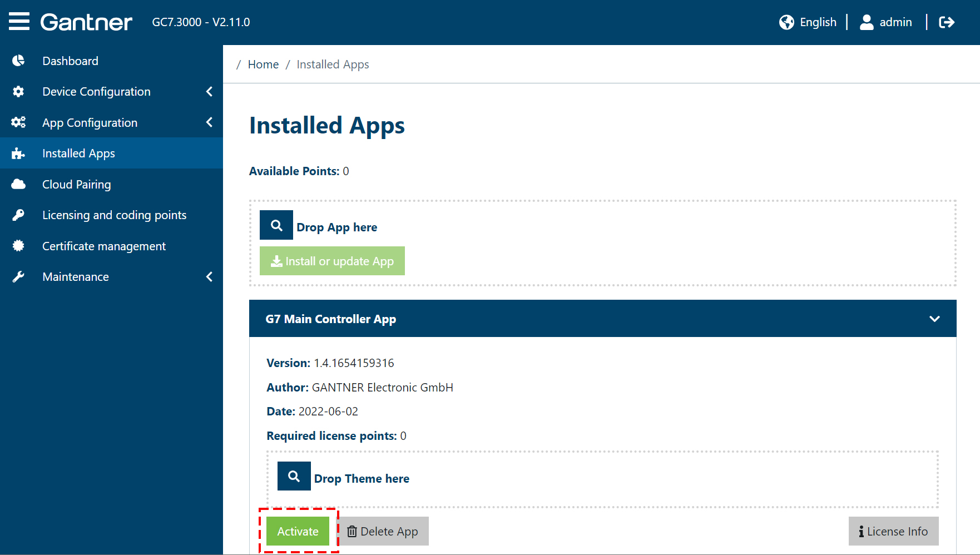The image size is (980, 555).
Task: Collapse G7 Main Controller App panel chevron
Action: (x=934, y=319)
